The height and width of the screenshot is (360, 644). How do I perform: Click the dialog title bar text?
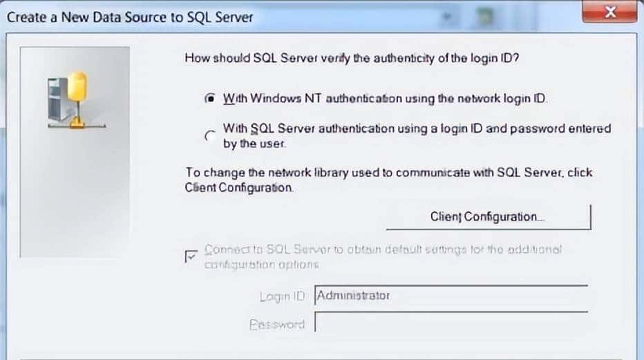pyautogui.click(x=130, y=16)
